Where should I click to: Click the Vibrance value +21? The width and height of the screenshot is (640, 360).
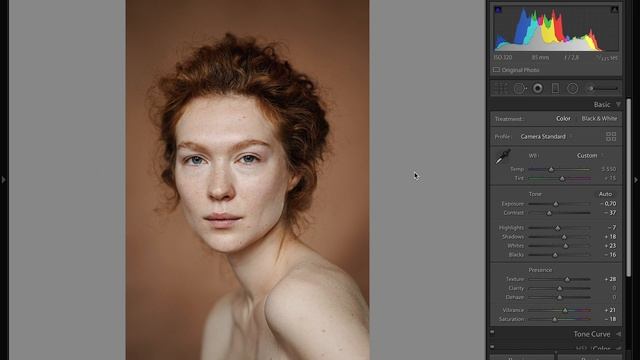coord(610,310)
